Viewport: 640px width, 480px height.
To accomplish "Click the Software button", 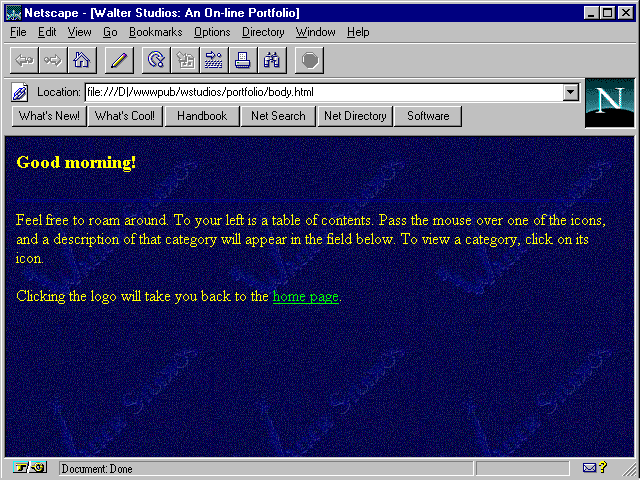I will coord(428,116).
